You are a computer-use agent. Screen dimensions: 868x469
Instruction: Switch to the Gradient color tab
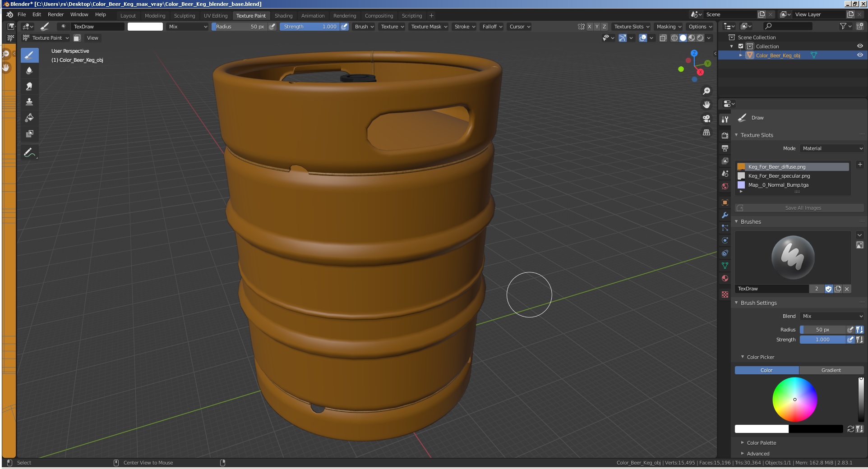831,370
